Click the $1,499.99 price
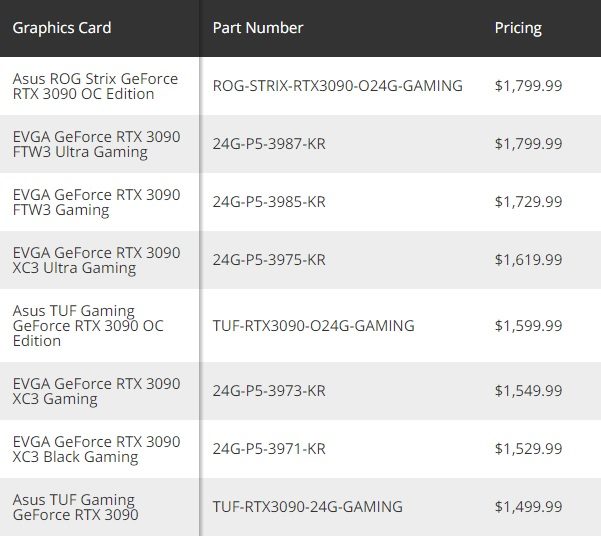 coord(528,507)
